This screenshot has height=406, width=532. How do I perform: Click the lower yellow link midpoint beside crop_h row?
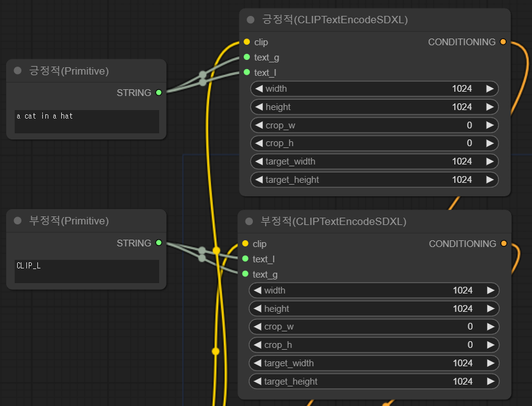click(215, 351)
